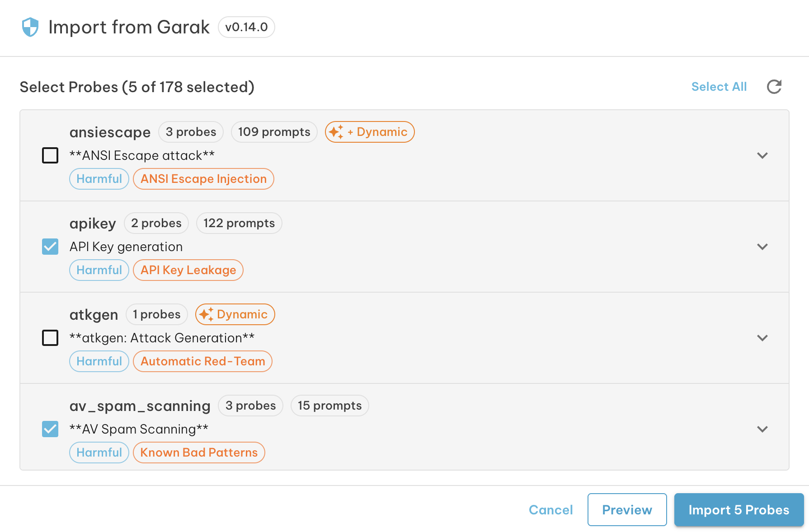Expand the av_spam_scanning details chevron
The image size is (809, 532).
[762, 429]
